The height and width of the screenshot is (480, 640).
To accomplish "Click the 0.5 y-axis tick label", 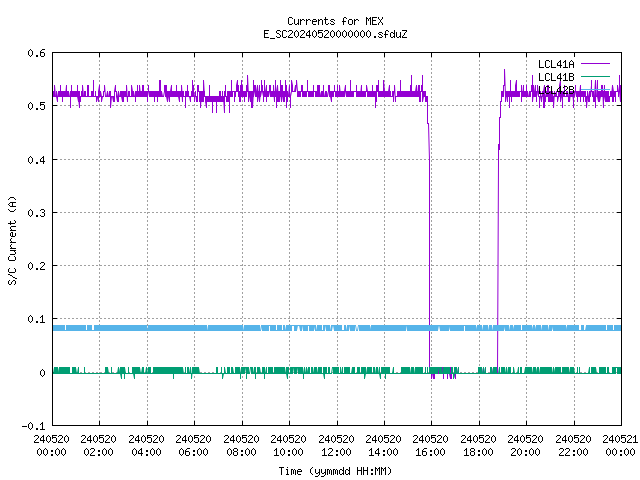I will tap(36, 106).
